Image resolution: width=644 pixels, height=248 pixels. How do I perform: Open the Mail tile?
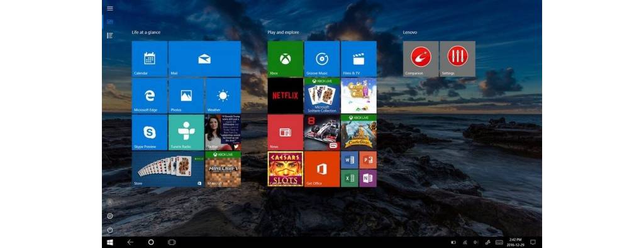point(204,59)
